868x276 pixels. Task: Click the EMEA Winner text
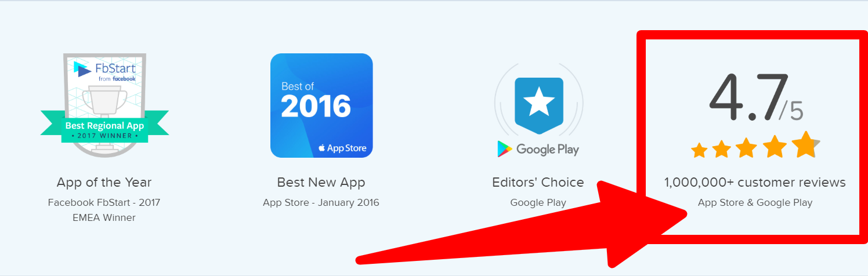coord(104,218)
